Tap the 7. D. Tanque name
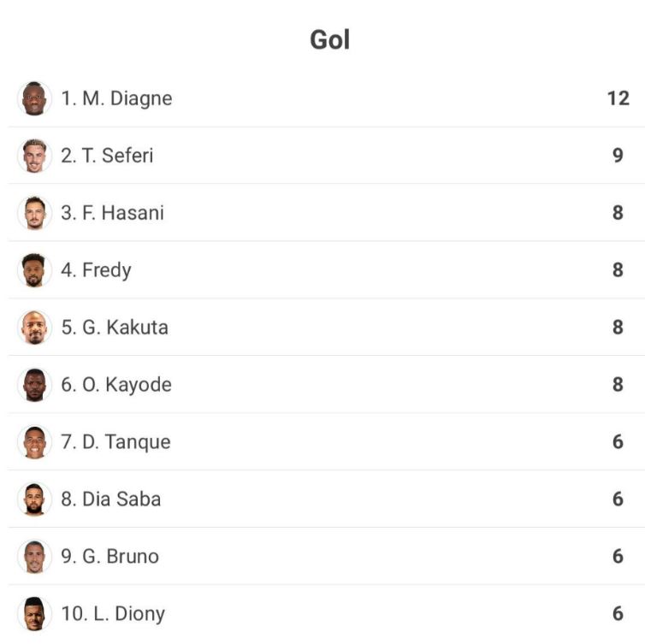645x644 pixels. click(x=115, y=442)
